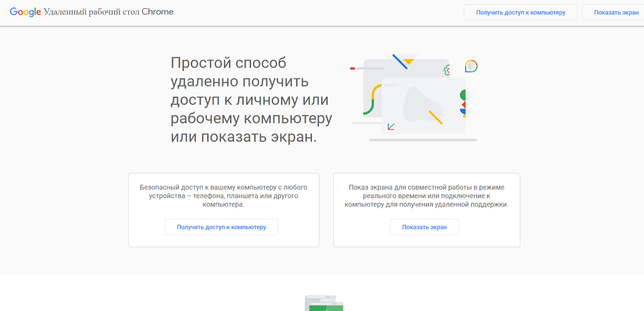Screen dimensions: 644x311
Task: Click the green half-circle shape in the illustration
Action: tap(463, 95)
